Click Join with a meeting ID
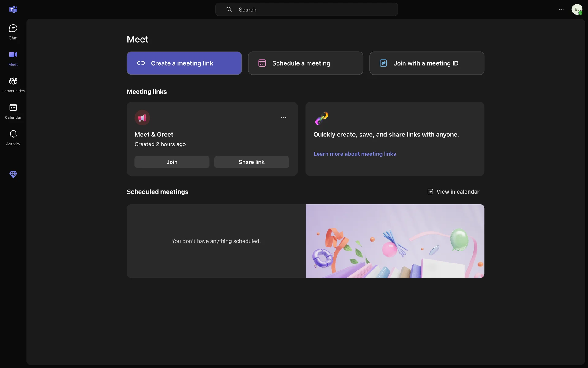The height and width of the screenshot is (368, 588). pyautogui.click(x=427, y=63)
